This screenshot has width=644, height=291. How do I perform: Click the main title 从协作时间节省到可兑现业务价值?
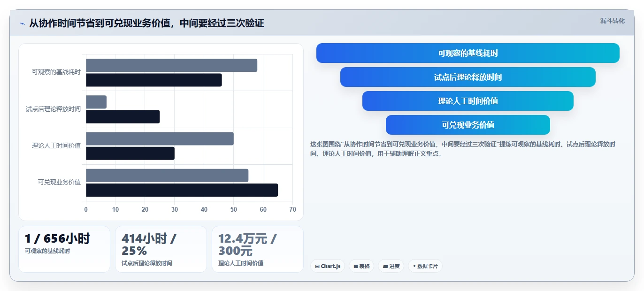(146, 23)
